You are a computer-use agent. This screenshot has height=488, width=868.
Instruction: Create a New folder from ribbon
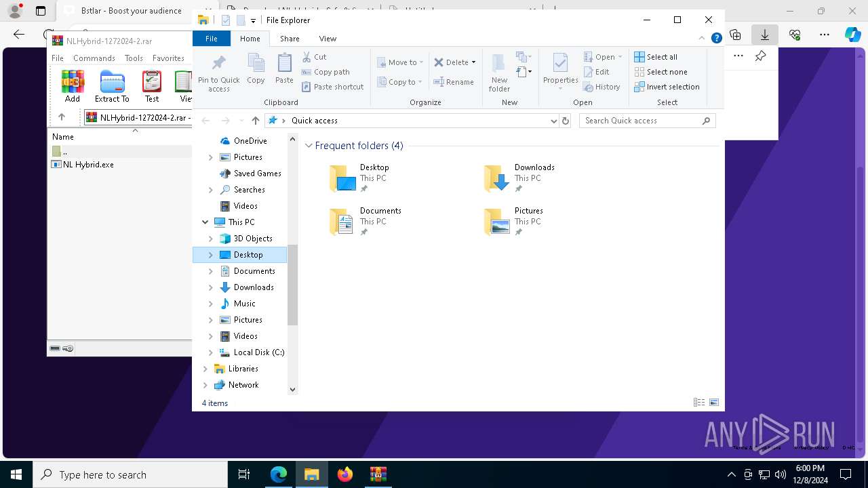[x=499, y=73]
